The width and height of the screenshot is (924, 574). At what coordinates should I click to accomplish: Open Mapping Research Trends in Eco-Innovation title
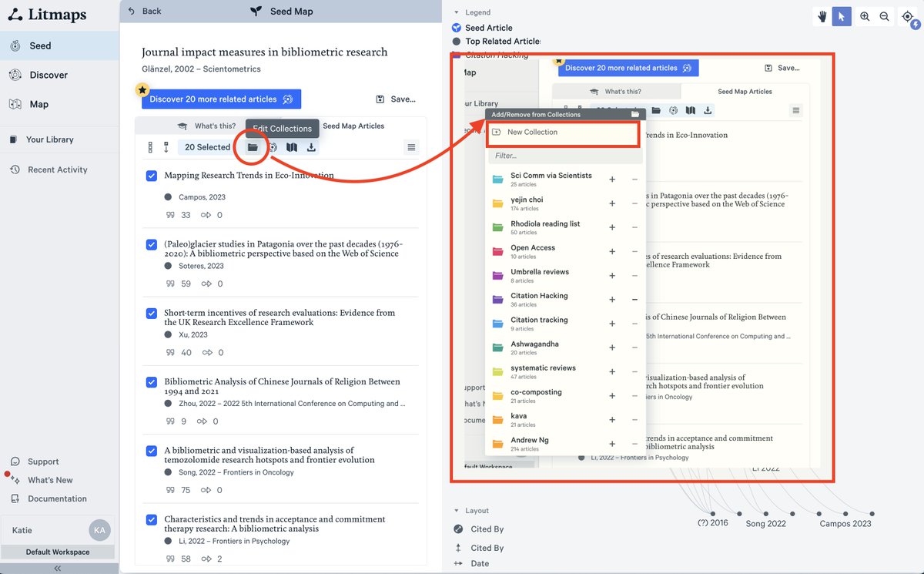[x=249, y=176]
